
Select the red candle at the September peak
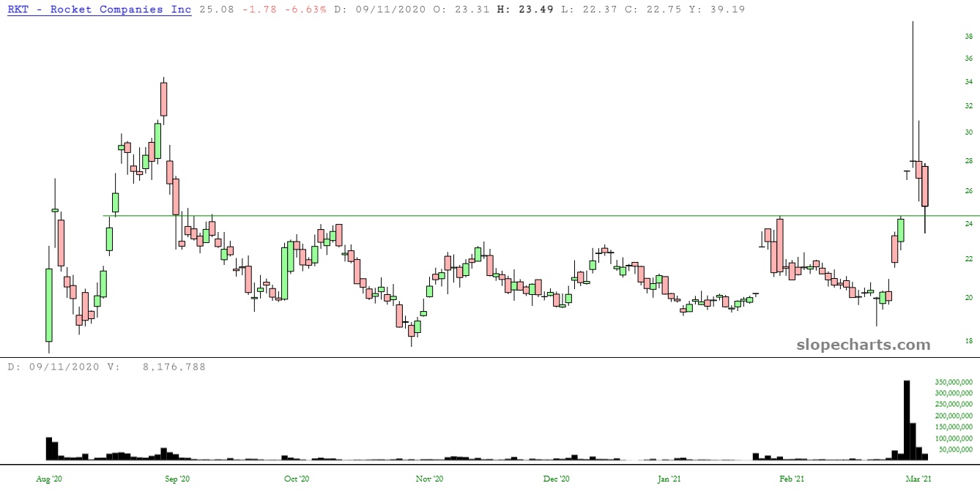(x=163, y=99)
